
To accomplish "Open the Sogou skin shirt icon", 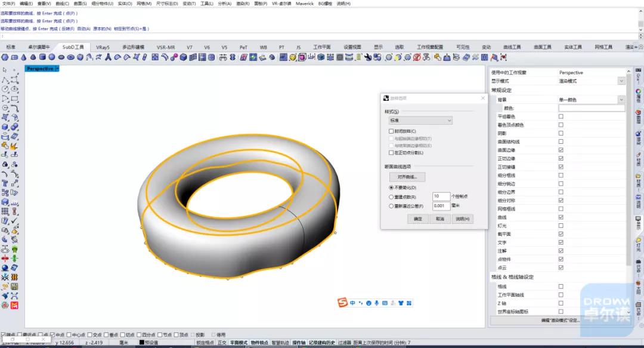I will (x=401, y=303).
